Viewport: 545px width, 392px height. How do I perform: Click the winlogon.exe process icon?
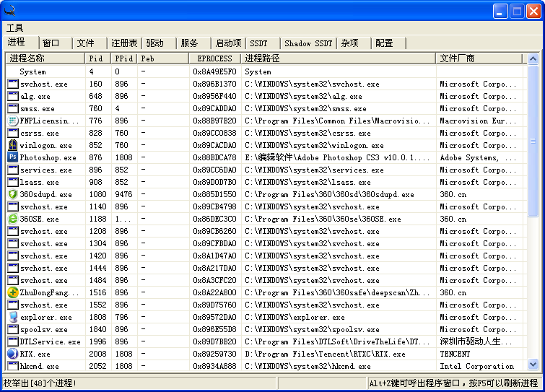[x=13, y=145]
